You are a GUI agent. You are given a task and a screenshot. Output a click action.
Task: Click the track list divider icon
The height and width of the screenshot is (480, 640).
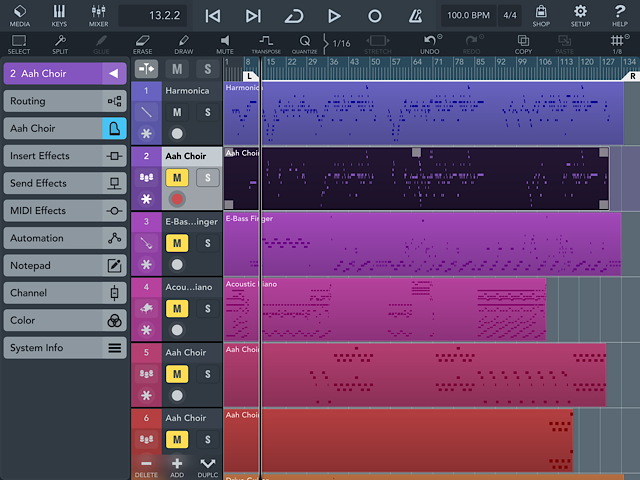[146, 69]
